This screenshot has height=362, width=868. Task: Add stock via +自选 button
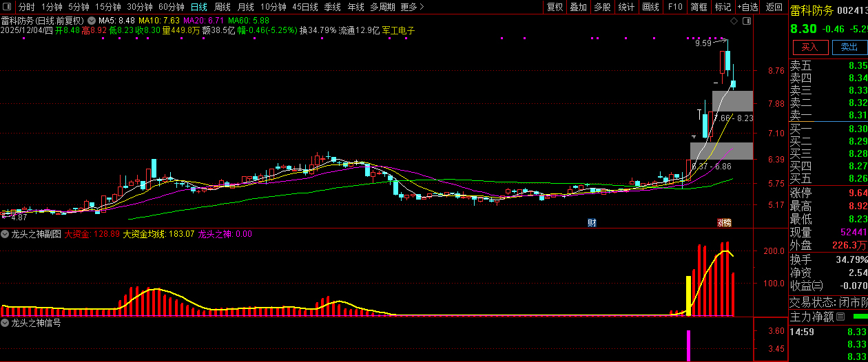[747, 7]
